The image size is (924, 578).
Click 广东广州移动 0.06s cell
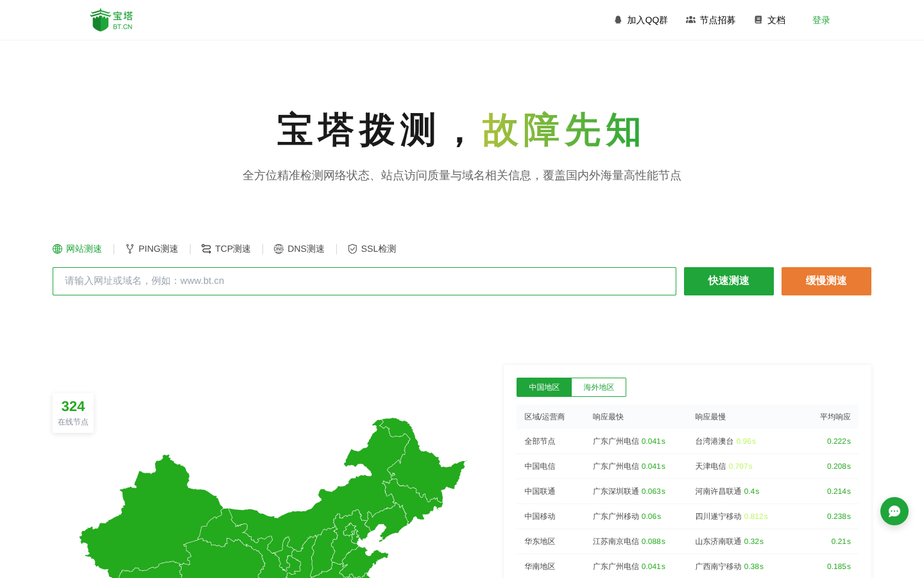627,516
